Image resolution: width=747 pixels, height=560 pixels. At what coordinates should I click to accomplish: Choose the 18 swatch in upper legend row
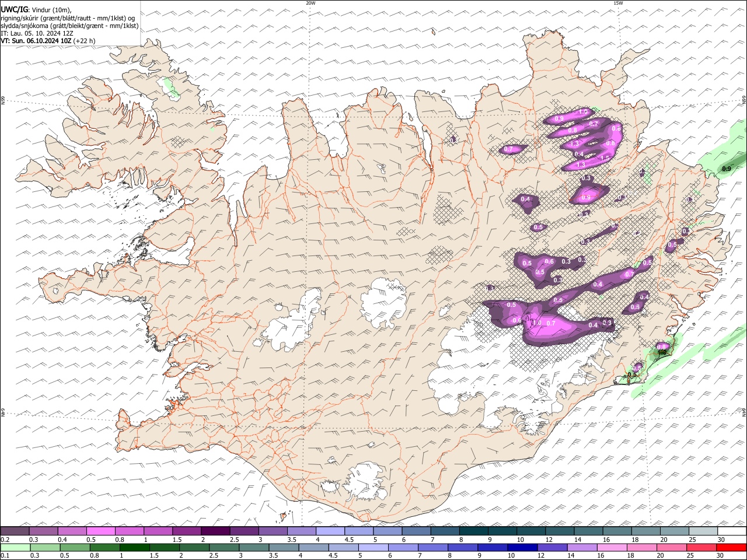[645, 531]
